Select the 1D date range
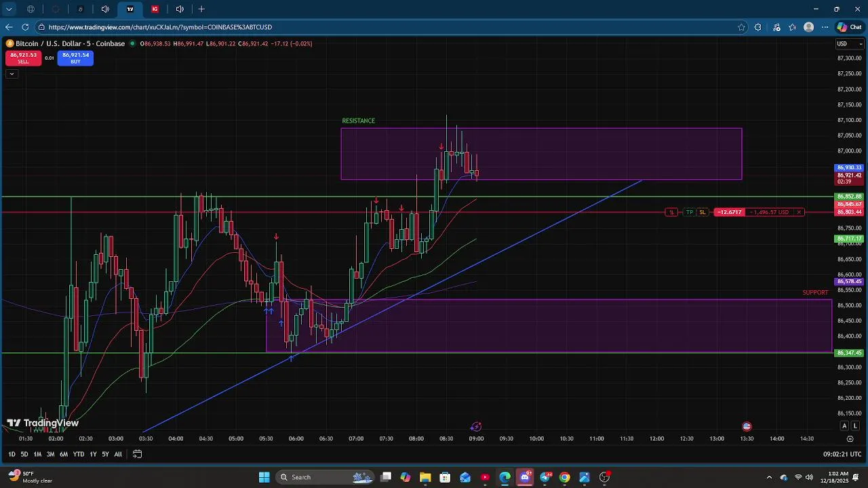Viewport: 868px width, 488px height. pos(12,454)
